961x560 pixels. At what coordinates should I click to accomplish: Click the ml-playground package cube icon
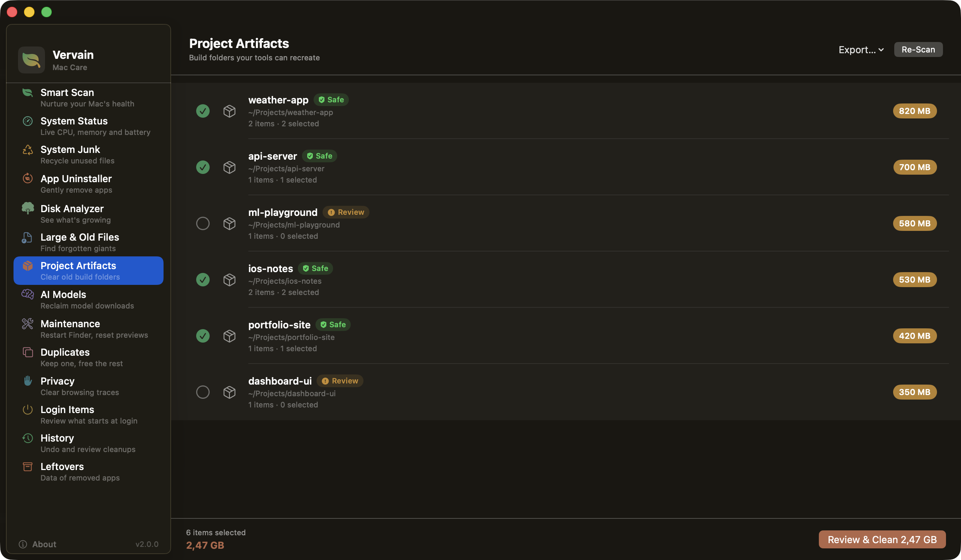(x=229, y=224)
